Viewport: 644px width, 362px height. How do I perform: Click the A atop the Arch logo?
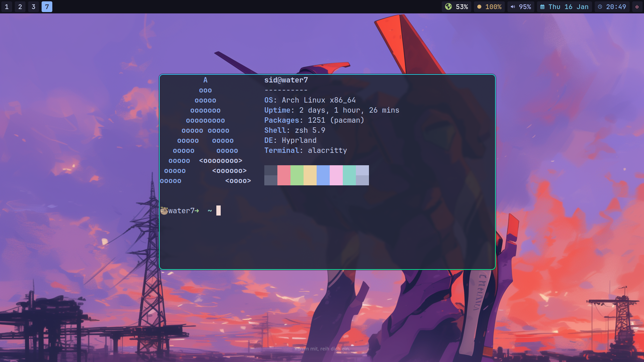205,80
